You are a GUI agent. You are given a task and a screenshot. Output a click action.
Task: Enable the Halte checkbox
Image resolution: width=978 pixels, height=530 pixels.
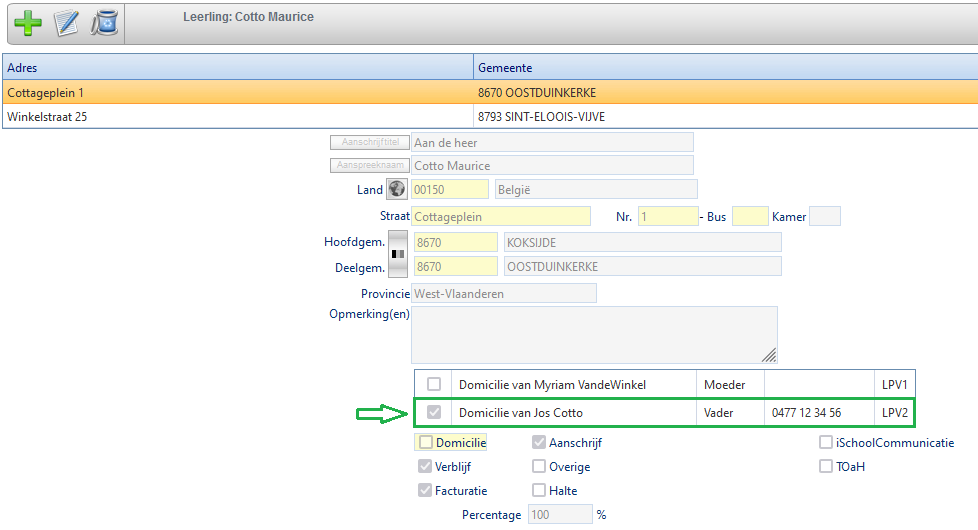539,490
